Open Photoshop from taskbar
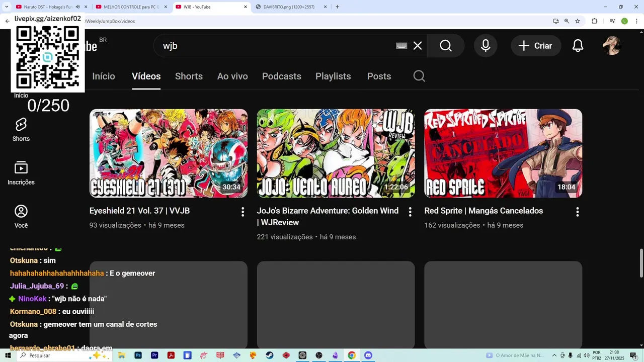 pyautogui.click(x=138, y=355)
